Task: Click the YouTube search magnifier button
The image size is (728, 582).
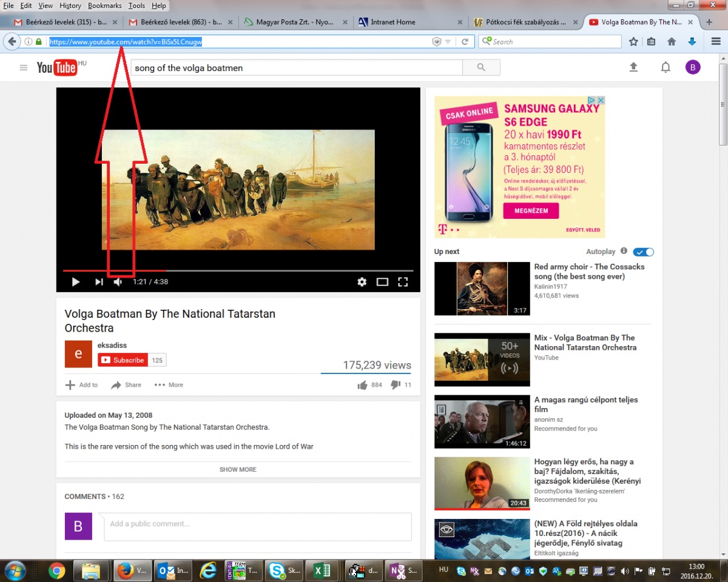Action: coord(481,67)
